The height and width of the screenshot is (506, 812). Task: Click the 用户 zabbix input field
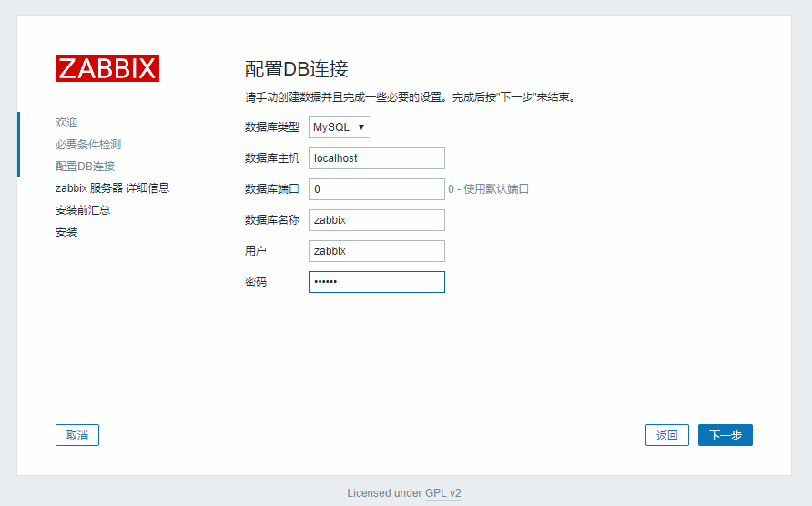377,251
